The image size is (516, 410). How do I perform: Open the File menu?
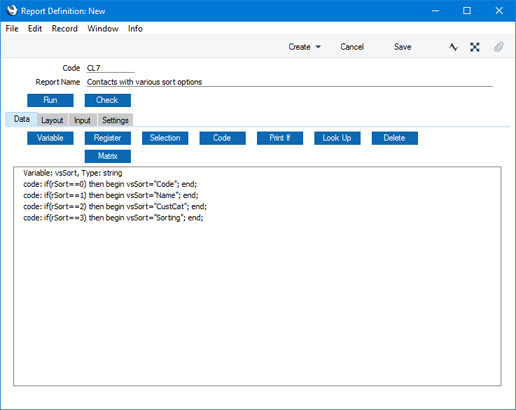click(12, 29)
